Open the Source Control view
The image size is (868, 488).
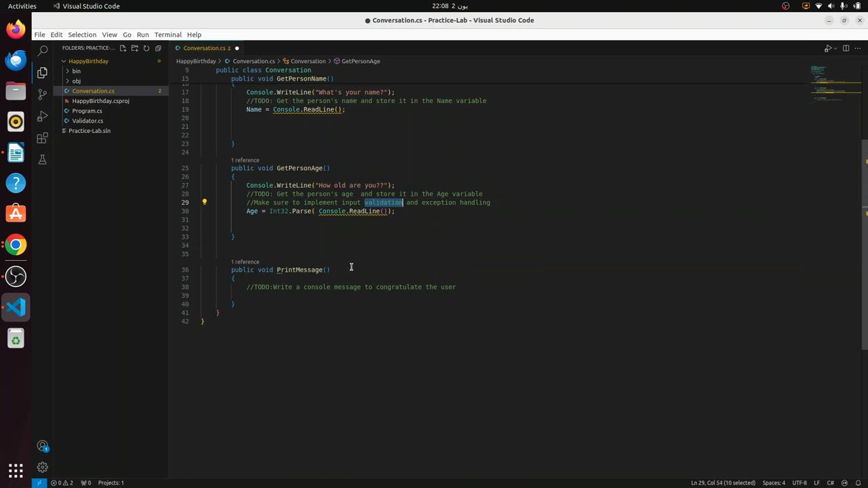(42, 94)
